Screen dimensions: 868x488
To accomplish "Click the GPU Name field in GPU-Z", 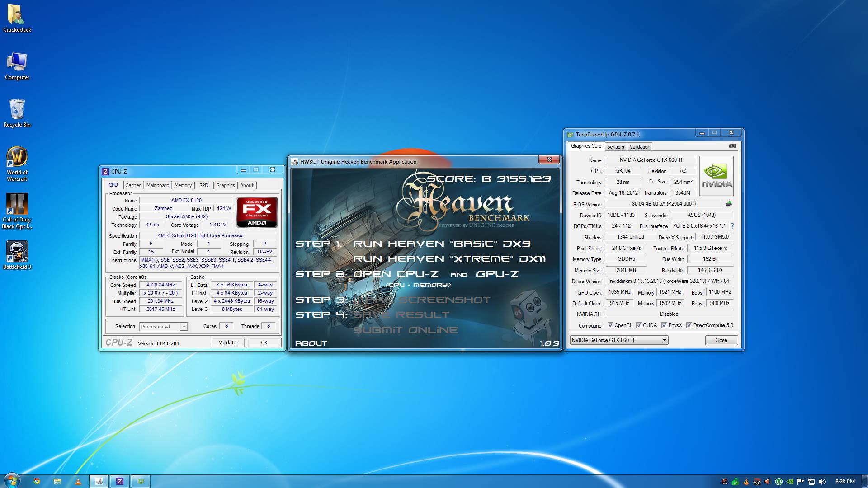I will (651, 160).
